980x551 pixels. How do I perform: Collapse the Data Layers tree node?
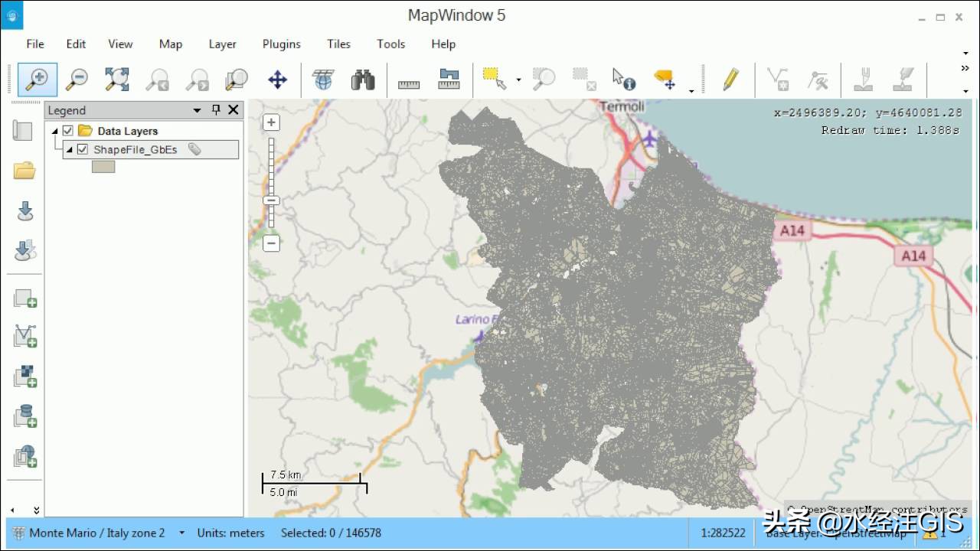(54, 130)
